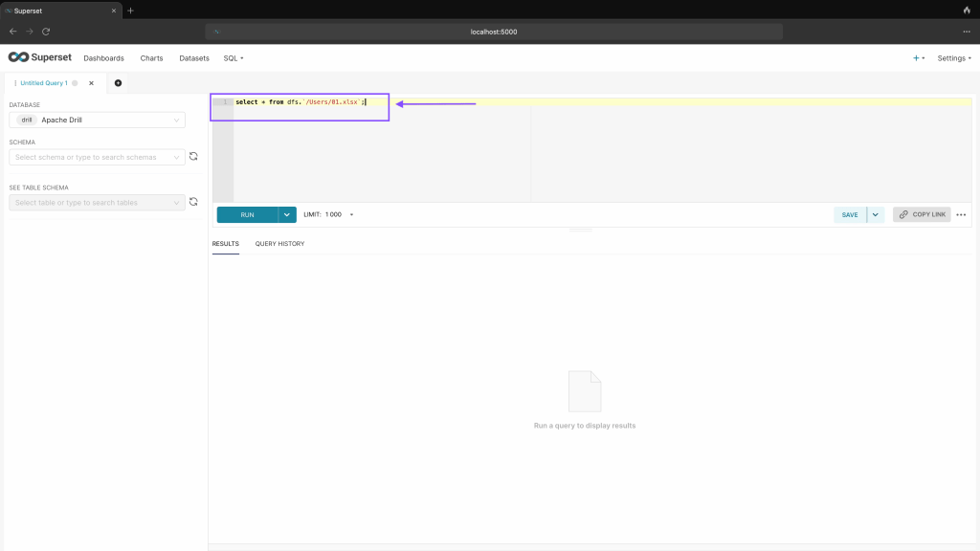Open the Dashboards page
This screenshot has height=551, width=980.
point(103,58)
